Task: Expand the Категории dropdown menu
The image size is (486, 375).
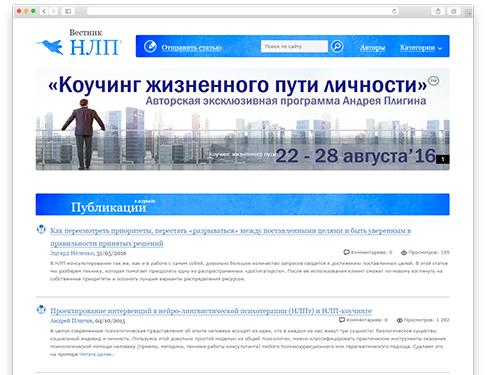Action: [x=421, y=48]
